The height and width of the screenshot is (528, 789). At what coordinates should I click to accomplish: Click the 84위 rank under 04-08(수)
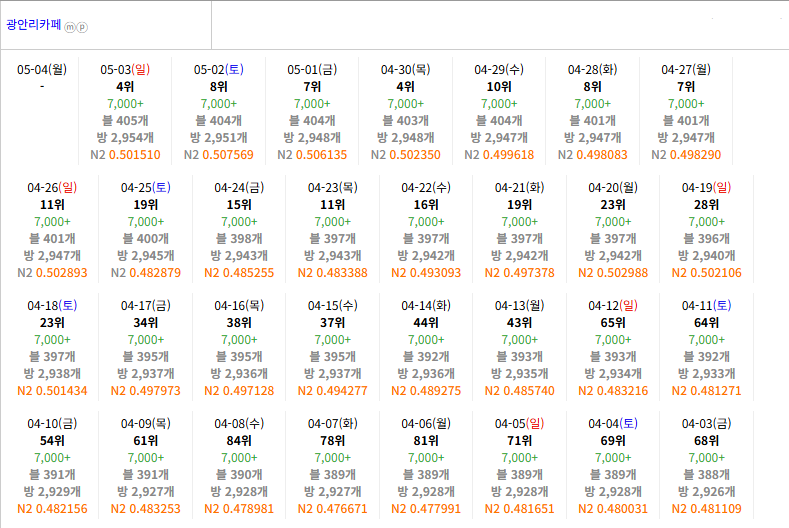pos(239,441)
